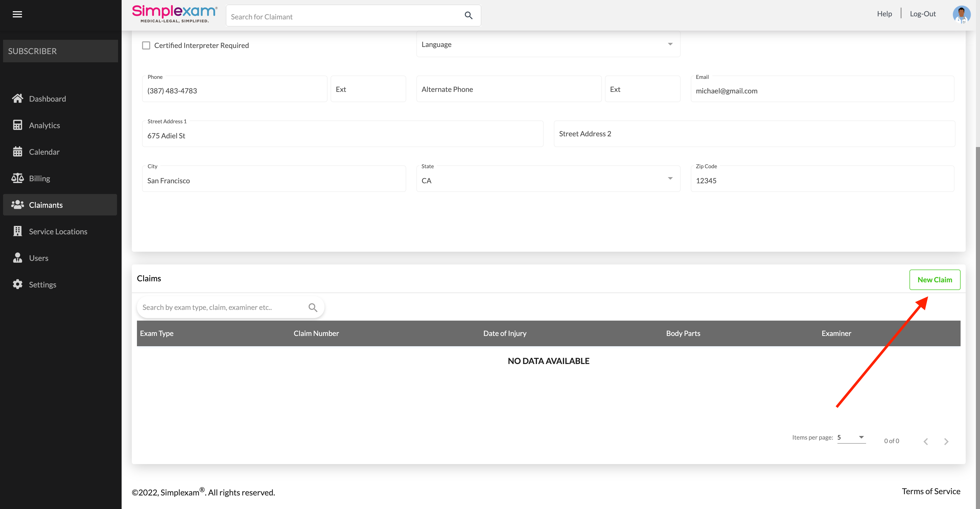Screen dimensions: 980x509
Task: Click the claims search magnifier icon
Action: 313,307
